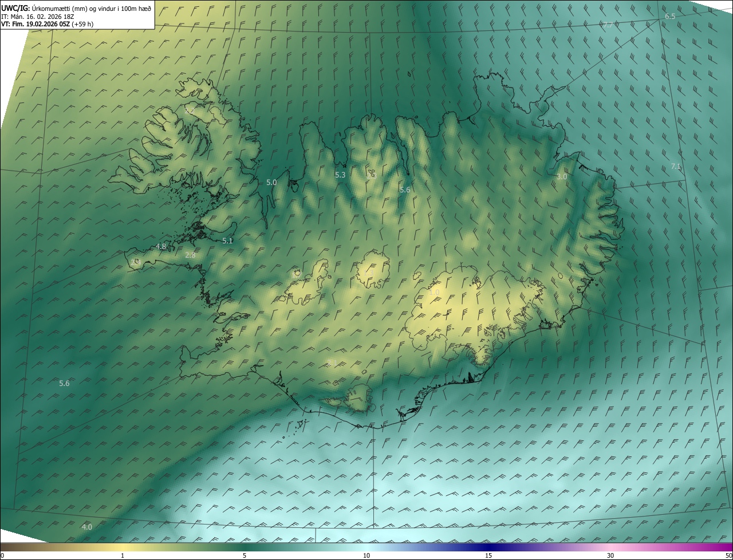Click the 5 tick label on the color scale
This screenshot has height=560, width=733.
245,555
